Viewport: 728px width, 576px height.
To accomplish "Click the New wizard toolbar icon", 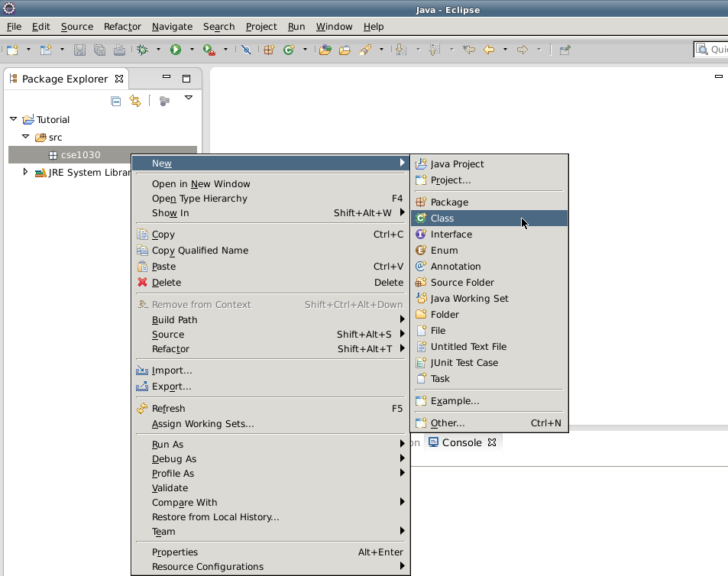I will (12, 50).
